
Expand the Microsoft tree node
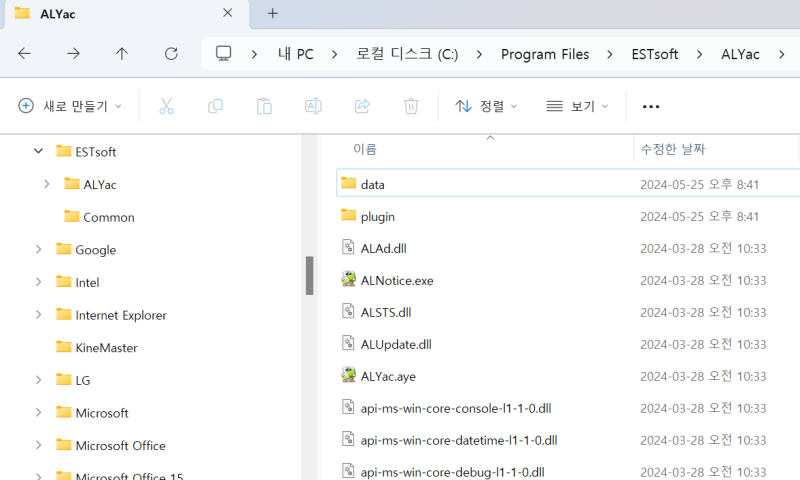coord(38,413)
